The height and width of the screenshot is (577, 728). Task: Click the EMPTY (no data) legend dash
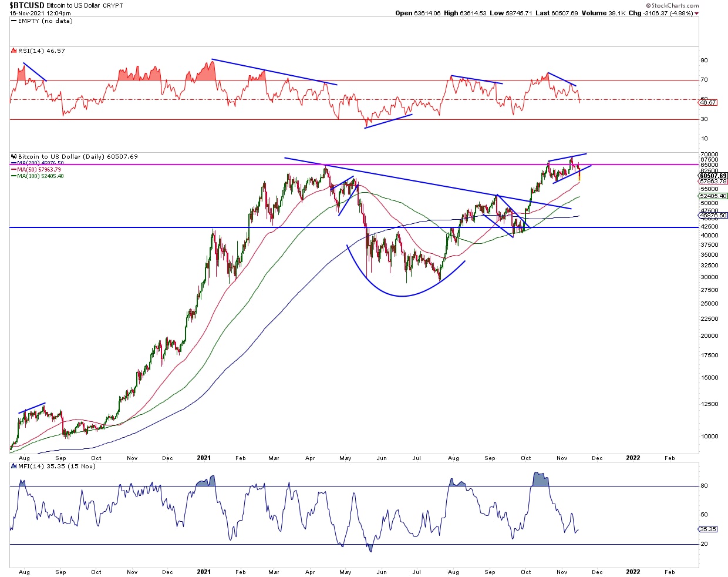tap(14, 21)
